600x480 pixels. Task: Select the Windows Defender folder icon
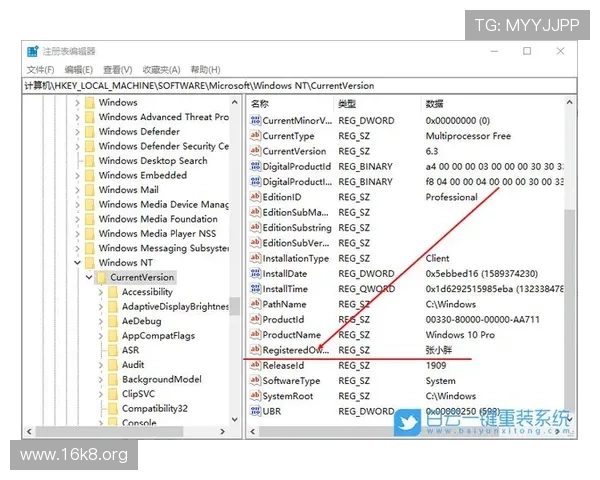(x=87, y=132)
